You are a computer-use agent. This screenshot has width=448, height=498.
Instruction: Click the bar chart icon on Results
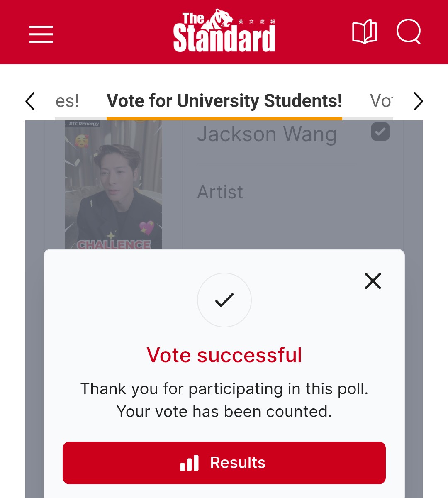190,463
